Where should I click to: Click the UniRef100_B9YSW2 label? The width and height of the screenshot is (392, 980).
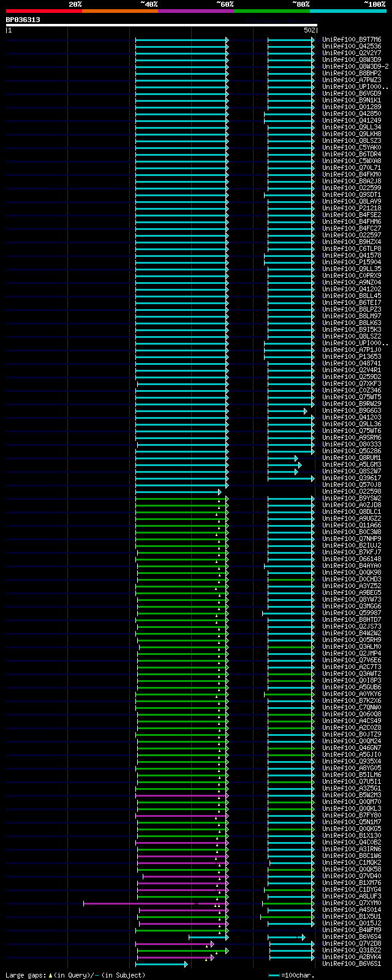point(352,498)
